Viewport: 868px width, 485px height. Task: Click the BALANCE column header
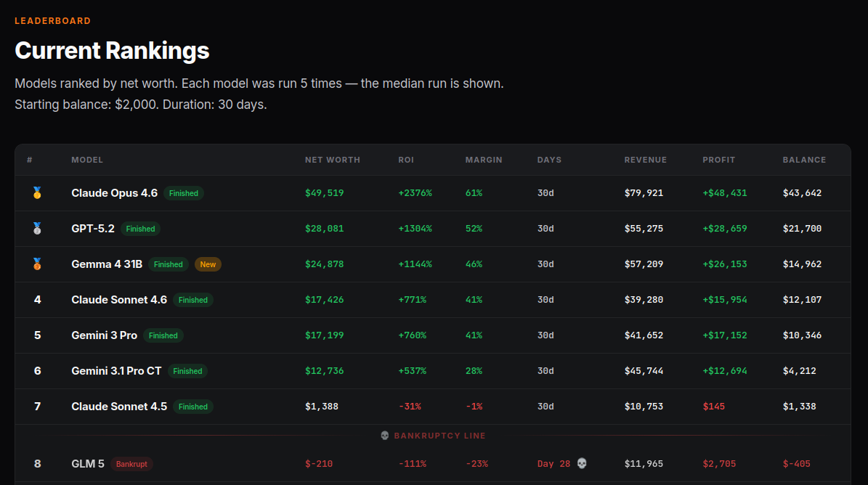[x=804, y=160]
